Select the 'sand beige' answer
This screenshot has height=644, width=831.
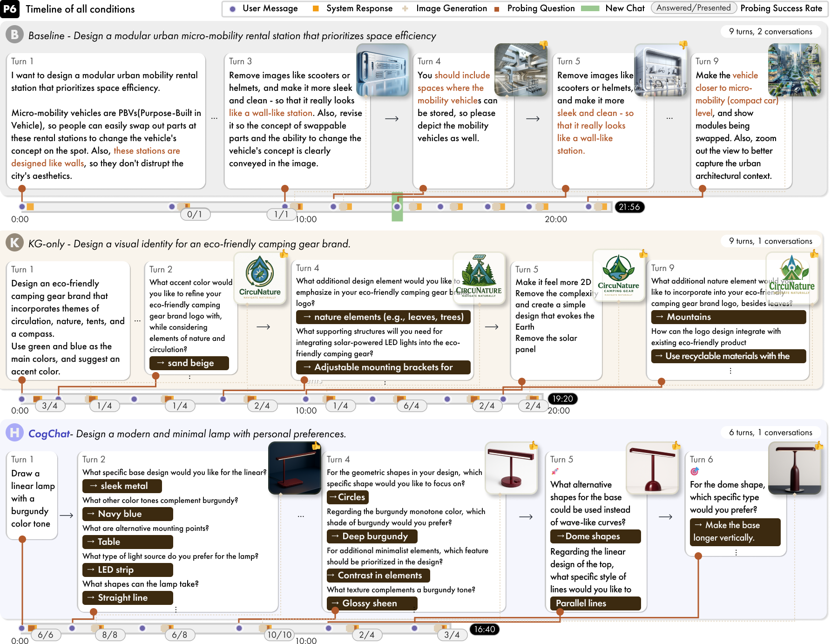[x=189, y=363]
